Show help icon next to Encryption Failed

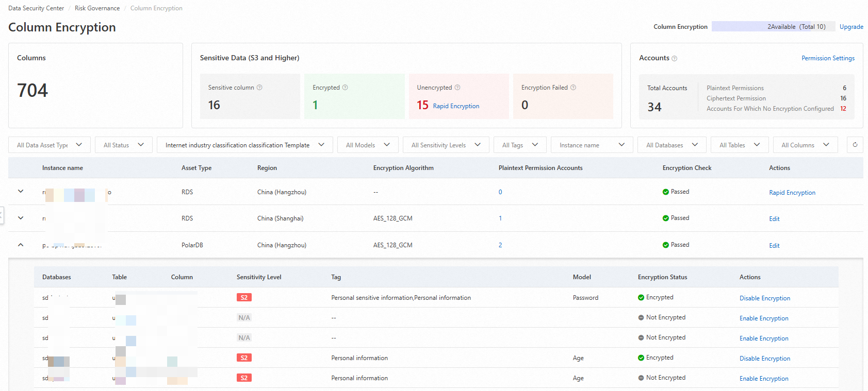(x=573, y=88)
